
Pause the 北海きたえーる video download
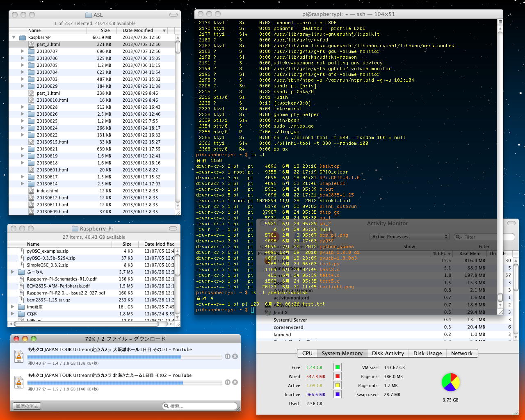tap(228, 382)
